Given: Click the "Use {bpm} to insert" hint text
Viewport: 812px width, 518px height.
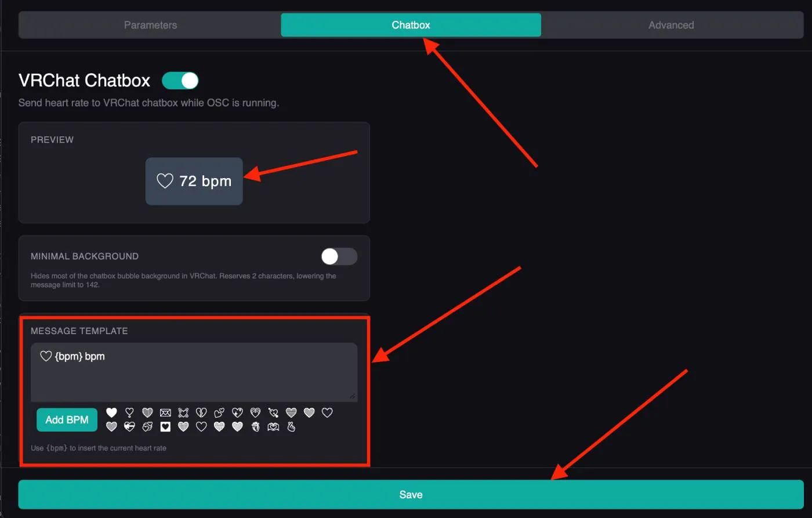Looking at the screenshot, I should [99, 448].
